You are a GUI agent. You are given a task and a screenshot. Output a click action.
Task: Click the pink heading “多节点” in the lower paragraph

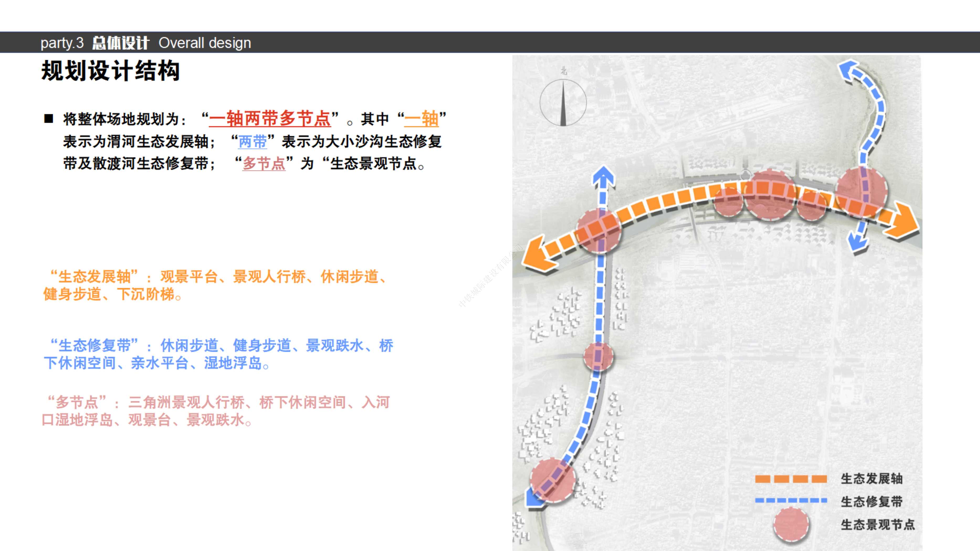point(77,402)
